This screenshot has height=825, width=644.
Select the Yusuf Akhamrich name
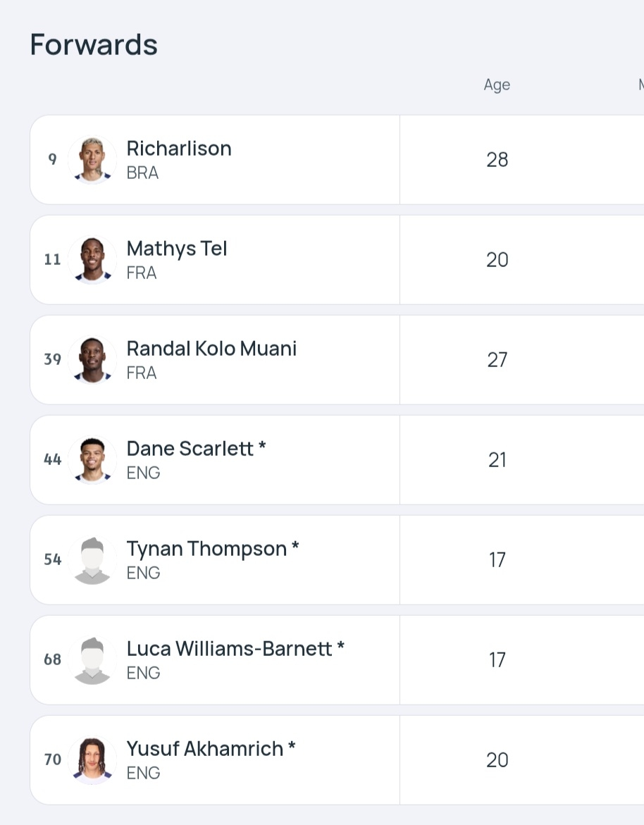[x=205, y=749]
